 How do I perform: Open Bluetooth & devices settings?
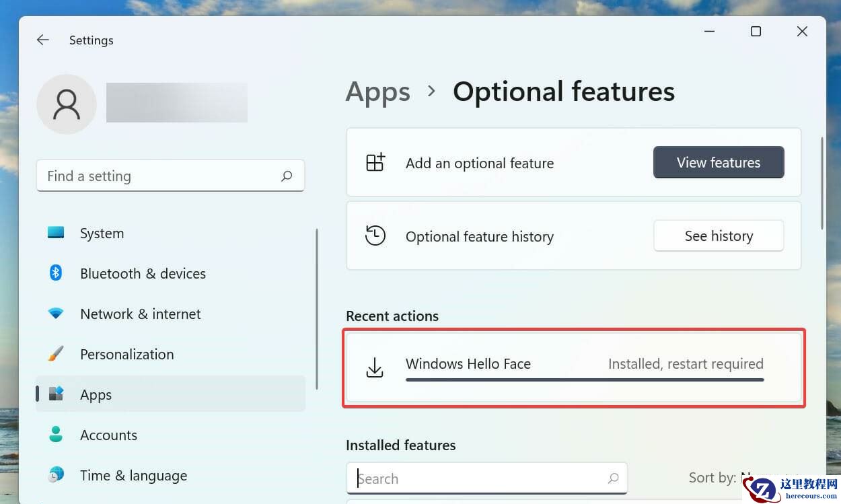point(143,274)
